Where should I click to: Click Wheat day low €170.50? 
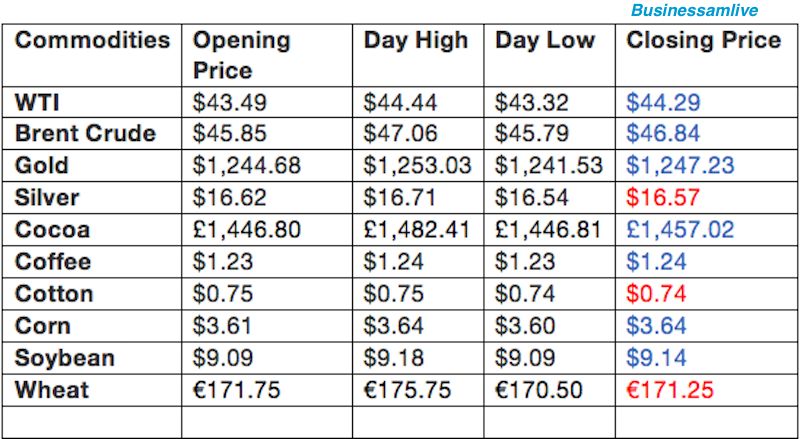click(539, 391)
